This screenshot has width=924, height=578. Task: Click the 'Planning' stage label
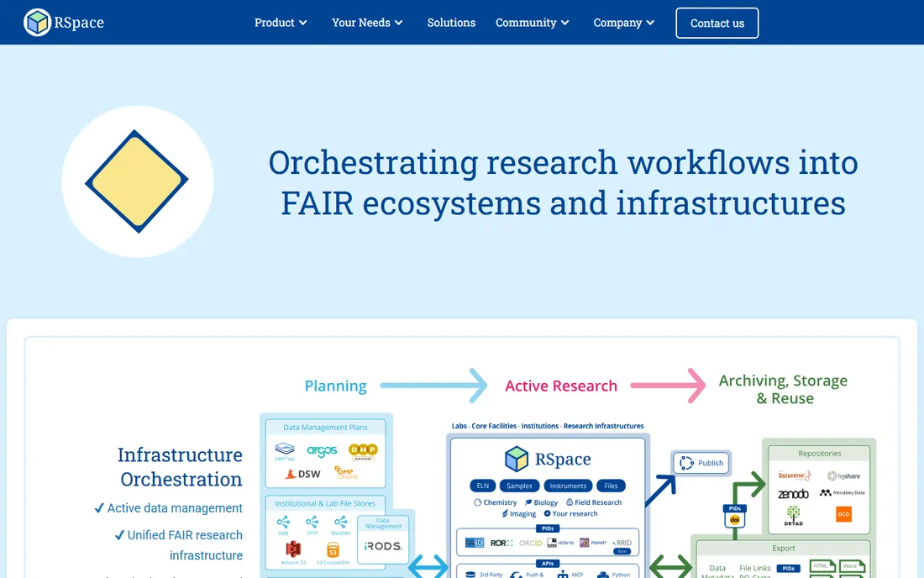coord(335,386)
